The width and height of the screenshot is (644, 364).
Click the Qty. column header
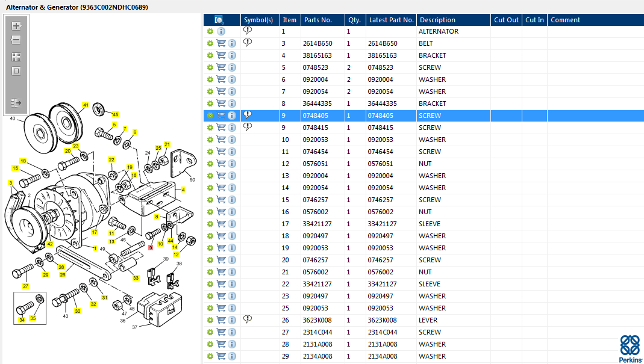(354, 20)
